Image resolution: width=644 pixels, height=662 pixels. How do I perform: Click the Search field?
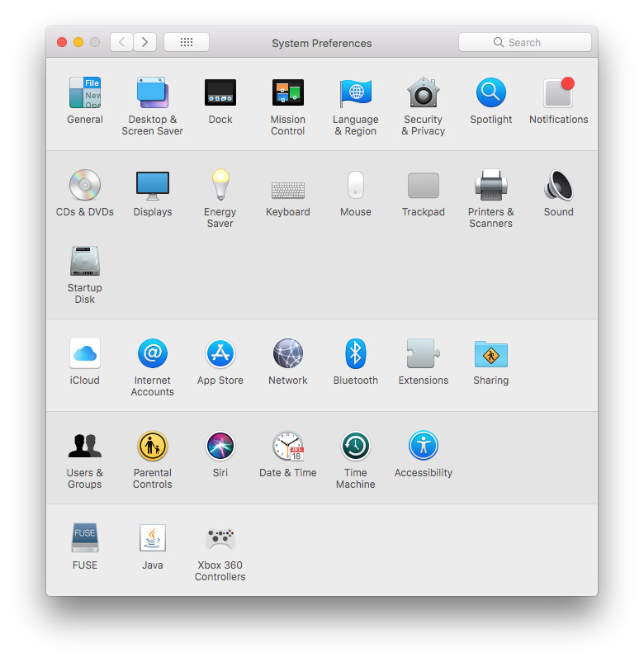tap(525, 42)
